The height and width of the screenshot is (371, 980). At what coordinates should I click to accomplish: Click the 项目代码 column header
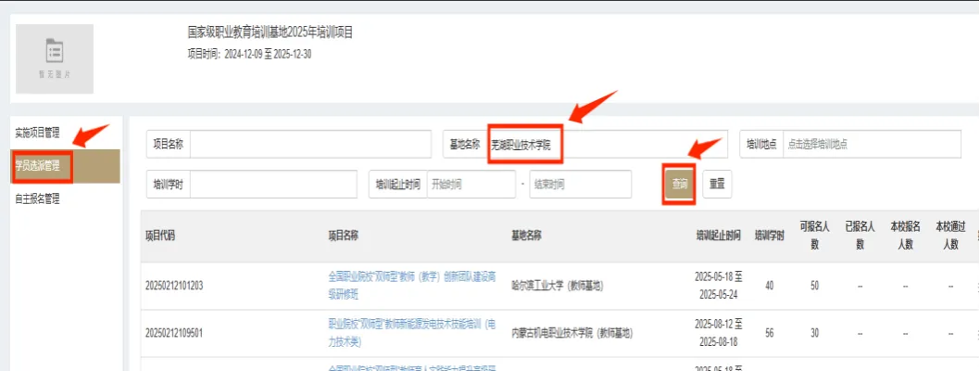(160, 236)
